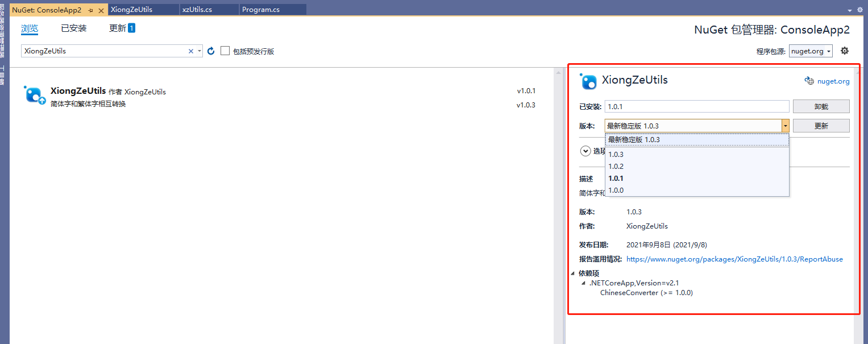Click the 版本 combo box text field

coord(693,126)
